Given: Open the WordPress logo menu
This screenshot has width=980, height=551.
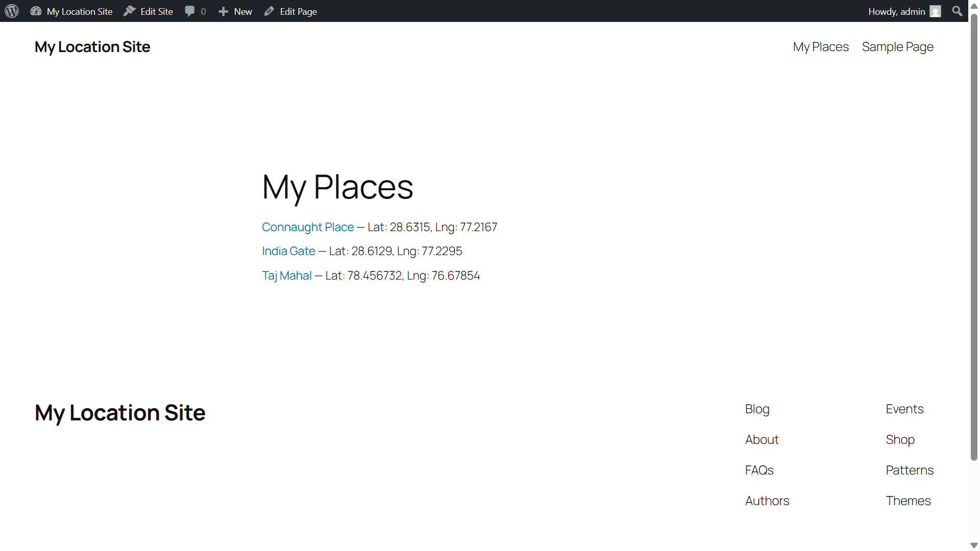Looking at the screenshot, I should (12, 11).
